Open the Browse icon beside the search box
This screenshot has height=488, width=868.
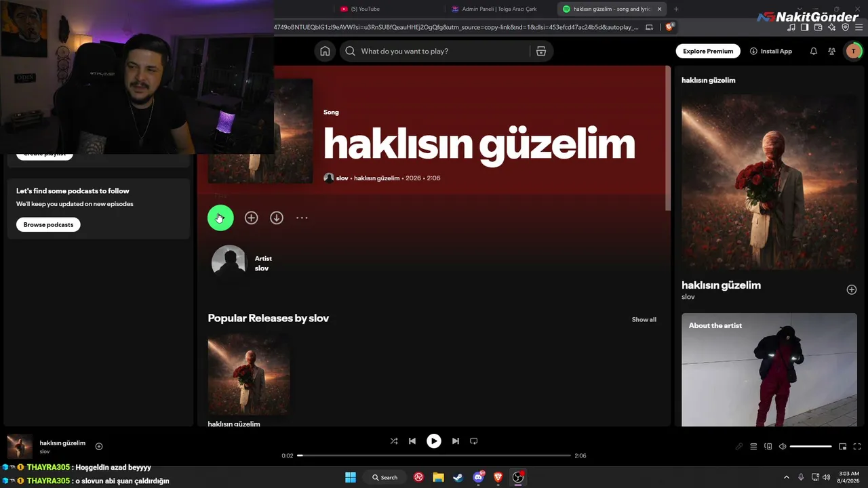pyautogui.click(x=541, y=52)
